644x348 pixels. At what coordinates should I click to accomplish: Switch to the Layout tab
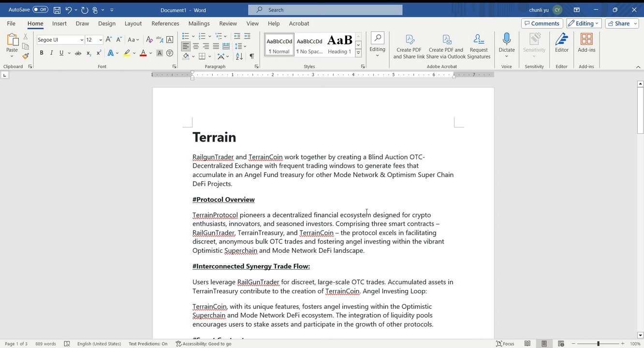(x=133, y=23)
